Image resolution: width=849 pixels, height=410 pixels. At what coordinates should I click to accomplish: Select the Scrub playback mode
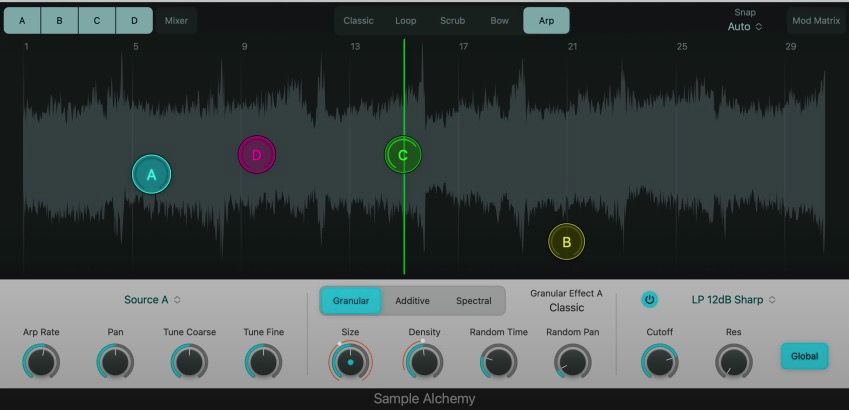[x=452, y=20]
